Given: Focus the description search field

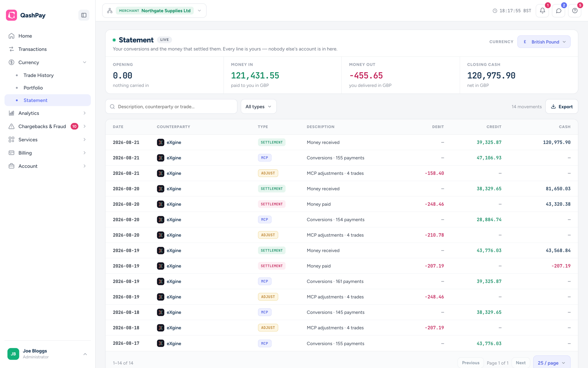Looking at the screenshot, I should pyautogui.click(x=171, y=107).
